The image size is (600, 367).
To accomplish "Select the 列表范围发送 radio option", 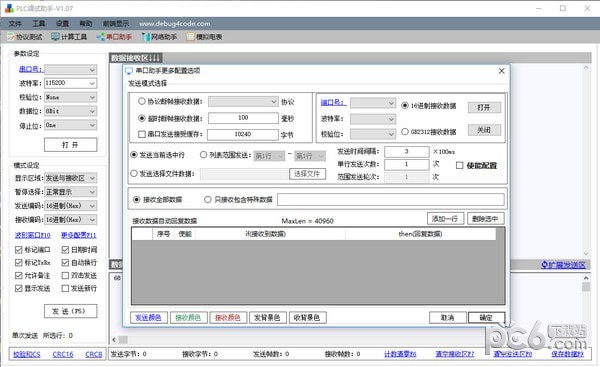I will click(204, 155).
